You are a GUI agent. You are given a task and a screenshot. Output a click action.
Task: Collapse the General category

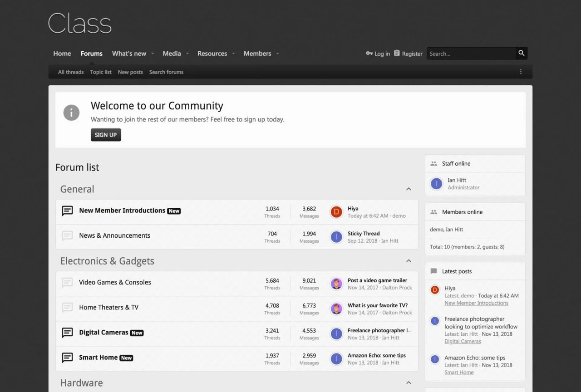[409, 189]
